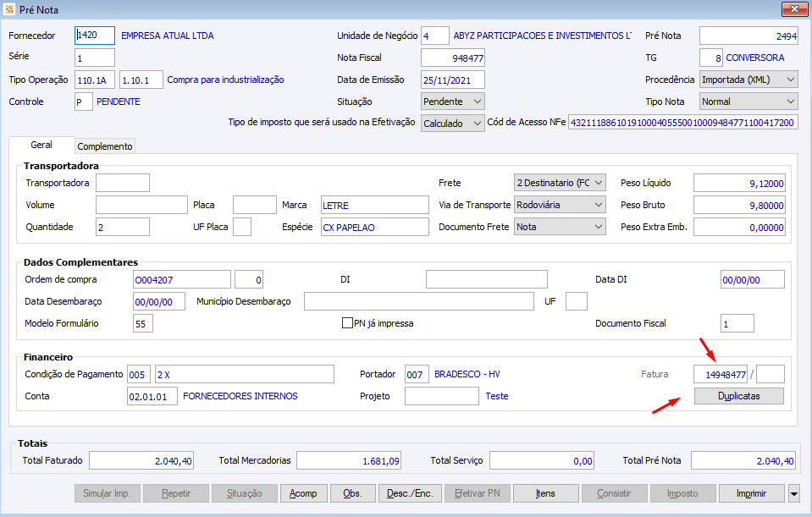Viewport: 812px width, 517px height.
Task: Click the Fornecedor code field
Action: point(95,36)
